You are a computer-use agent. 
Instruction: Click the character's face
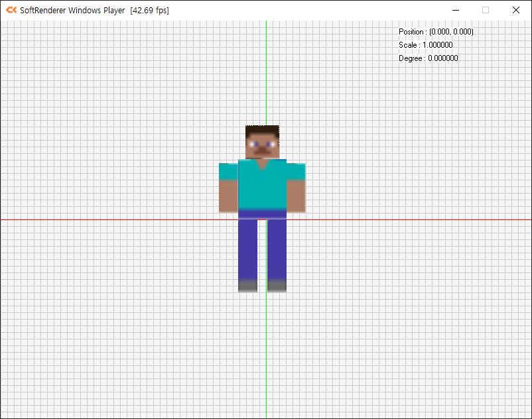263,147
